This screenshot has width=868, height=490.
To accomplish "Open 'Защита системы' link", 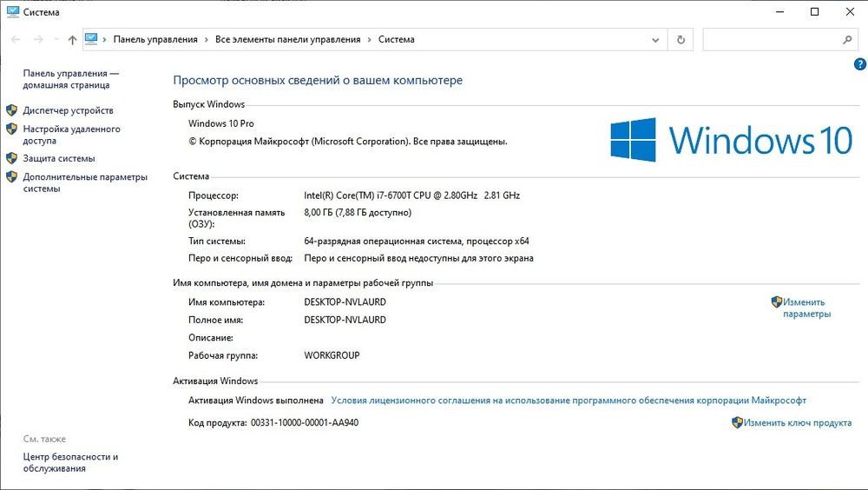I will pyautogui.click(x=59, y=158).
